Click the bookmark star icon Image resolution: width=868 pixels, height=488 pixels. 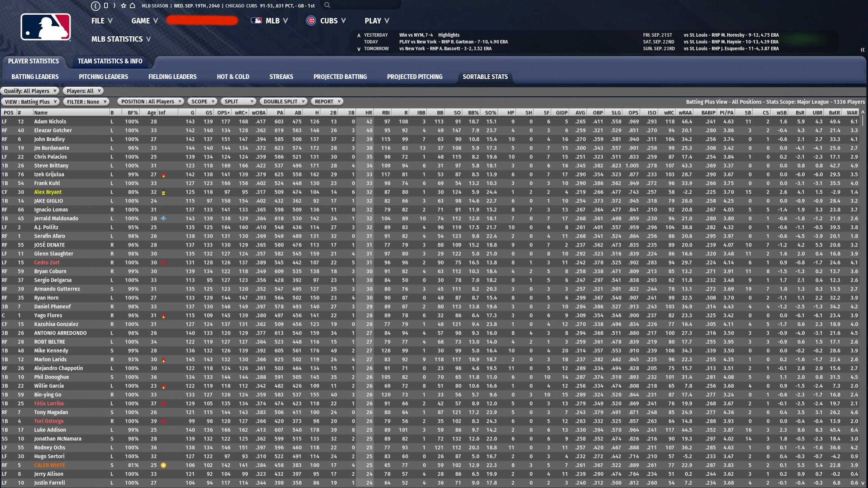click(124, 6)
